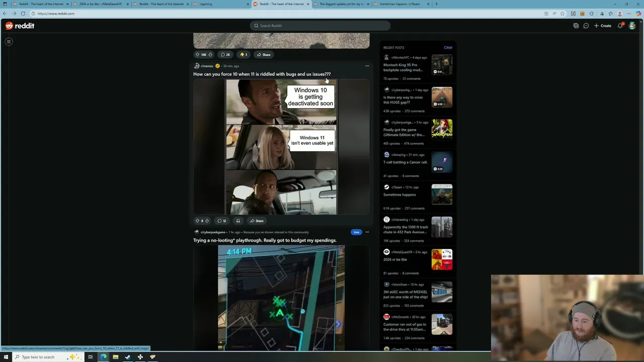Go back in the browser
Screen dimensions: 644x362
pyautogui.click(x=5, y=14)
